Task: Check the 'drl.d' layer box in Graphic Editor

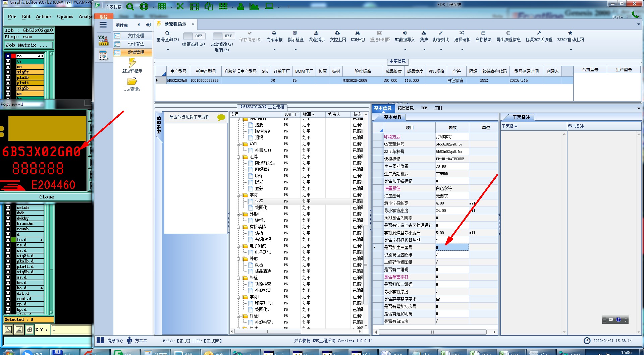Action: (x=8, y=293)
